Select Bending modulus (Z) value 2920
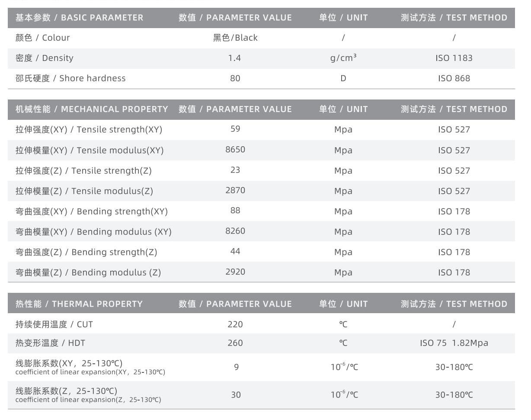 pyautogui.click(x=235, y=272)
